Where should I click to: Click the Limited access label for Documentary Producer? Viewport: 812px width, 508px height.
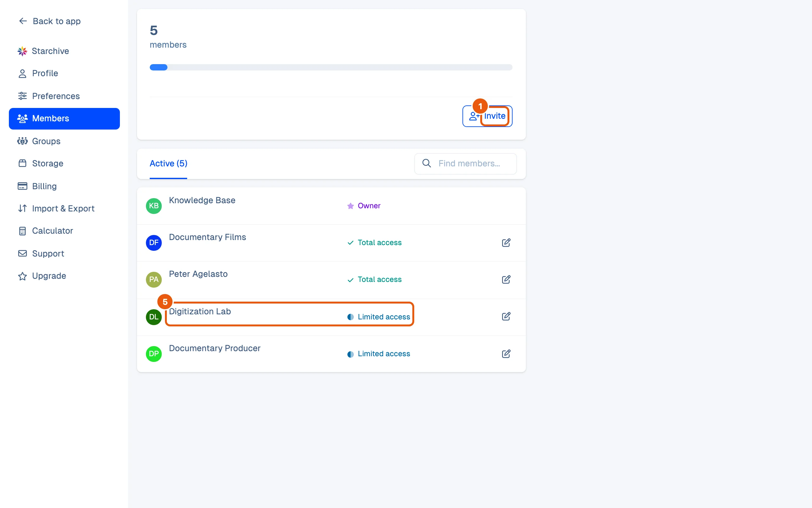[x=384, y=354]
